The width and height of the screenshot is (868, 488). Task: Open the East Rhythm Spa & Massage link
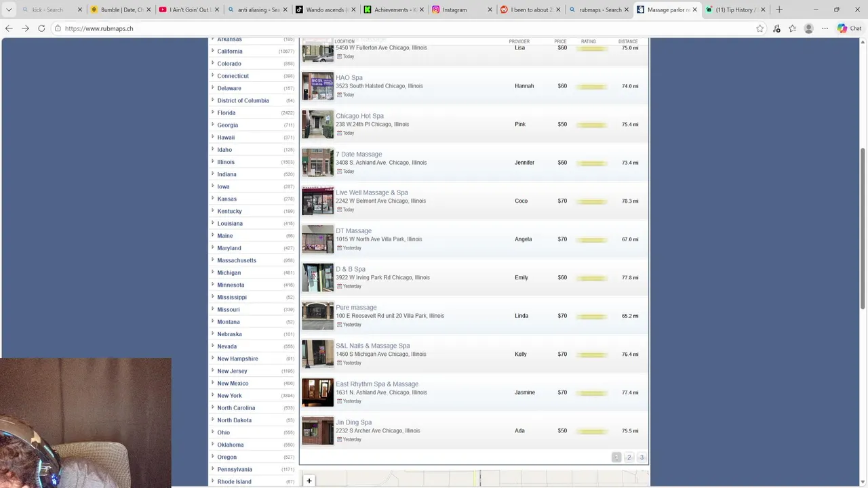coord(377,384)
